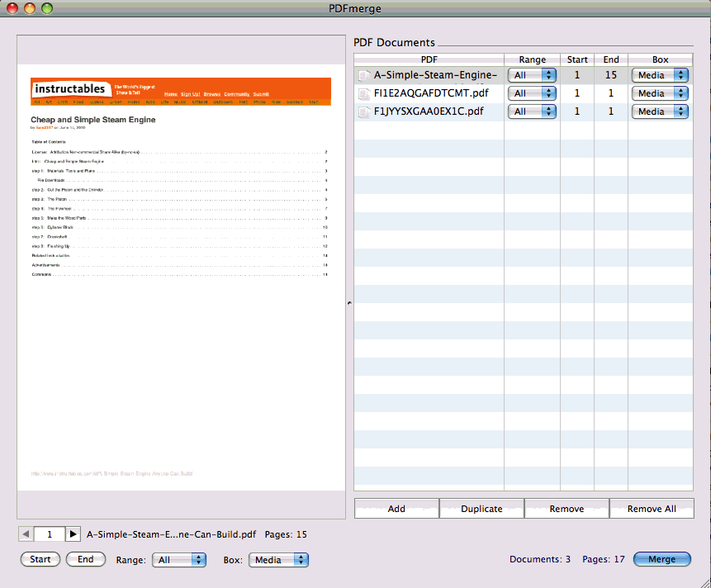Click the Remove button
This screenshot has height=588, width=711.
[566, 509]
